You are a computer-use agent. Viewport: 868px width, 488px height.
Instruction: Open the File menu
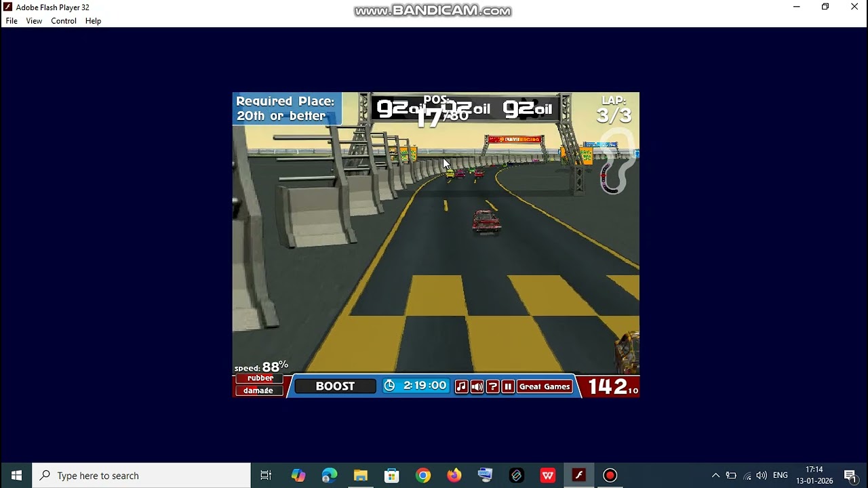click(x=12, y=21)
